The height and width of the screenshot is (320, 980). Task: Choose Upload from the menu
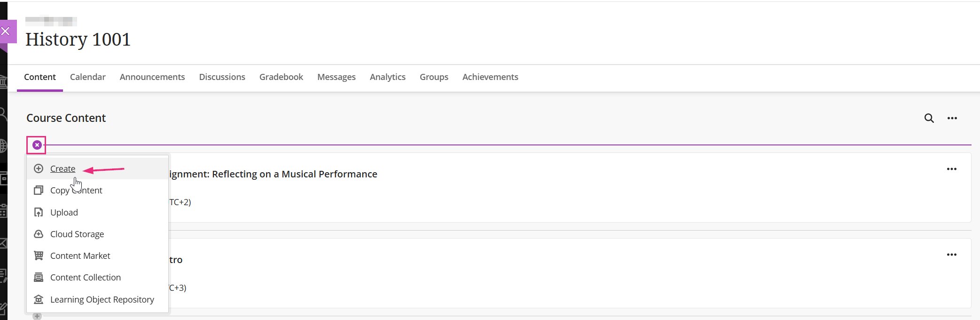(x=97, y=212)
